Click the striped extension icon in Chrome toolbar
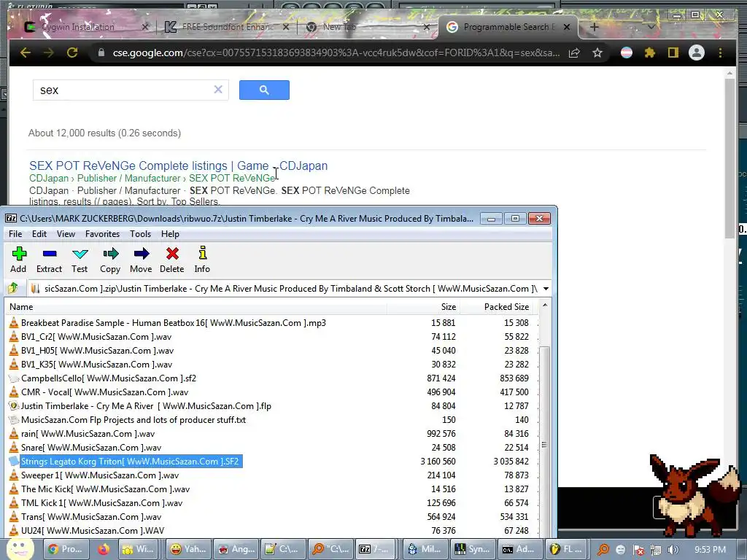 click(627, 52)
